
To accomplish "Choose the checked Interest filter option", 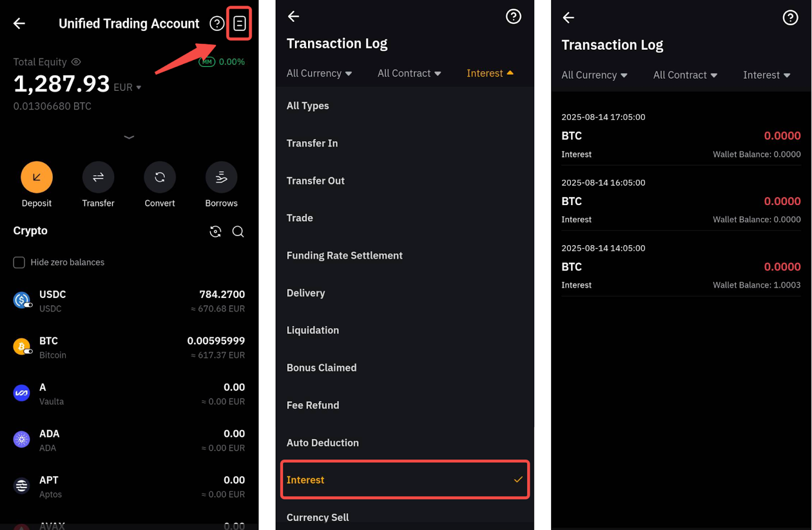I will (404, 480).
